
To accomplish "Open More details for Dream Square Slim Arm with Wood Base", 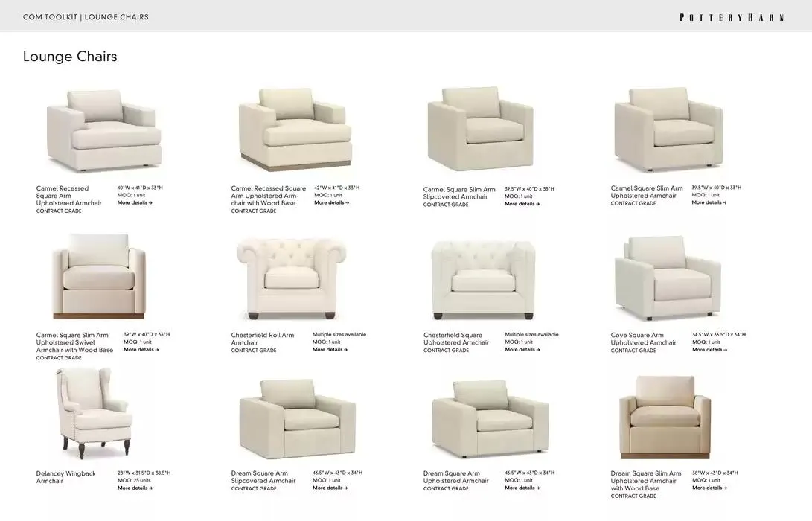I will (x=709, y=488).
